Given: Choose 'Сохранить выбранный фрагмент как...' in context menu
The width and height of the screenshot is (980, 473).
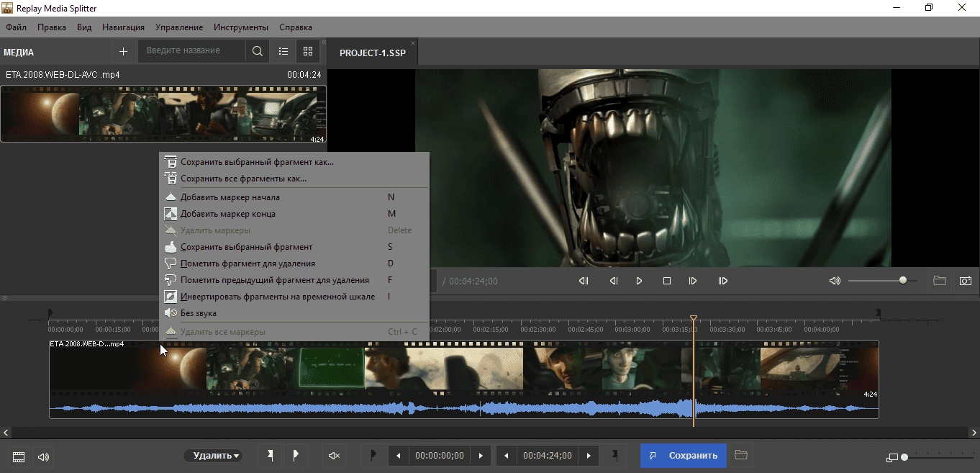Looking at the screenshot, I should (294, 162).
